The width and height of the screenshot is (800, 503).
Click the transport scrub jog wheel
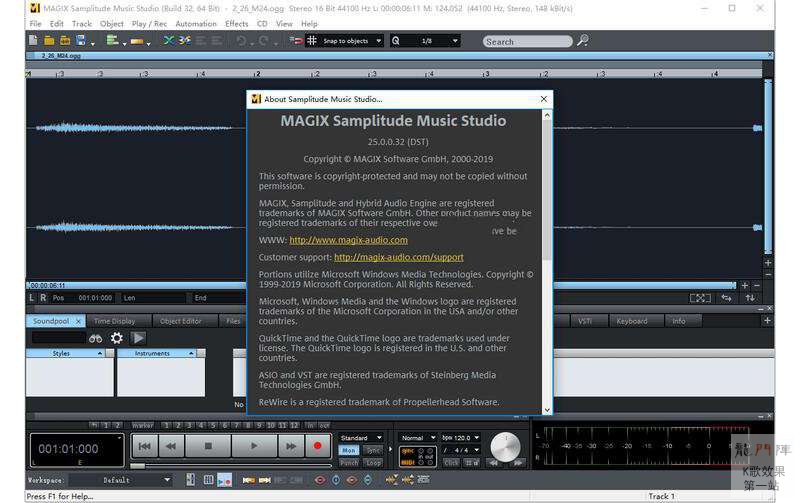tap(505, 447)
